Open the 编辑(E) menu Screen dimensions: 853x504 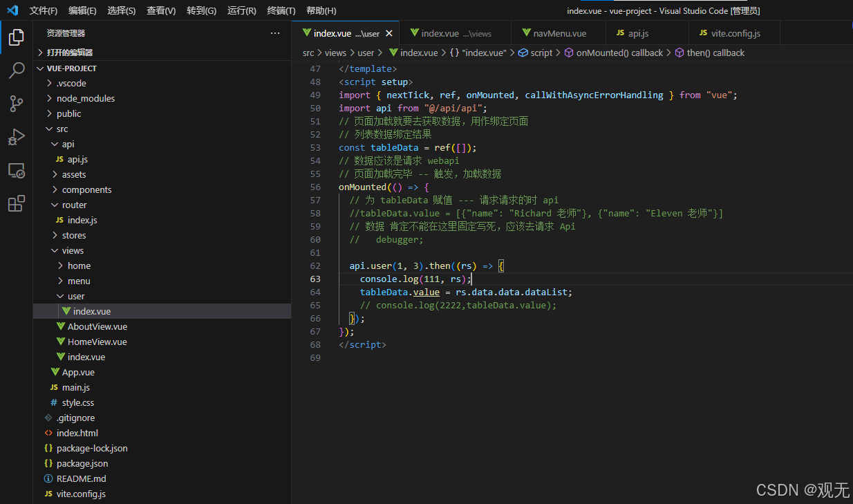82,10
